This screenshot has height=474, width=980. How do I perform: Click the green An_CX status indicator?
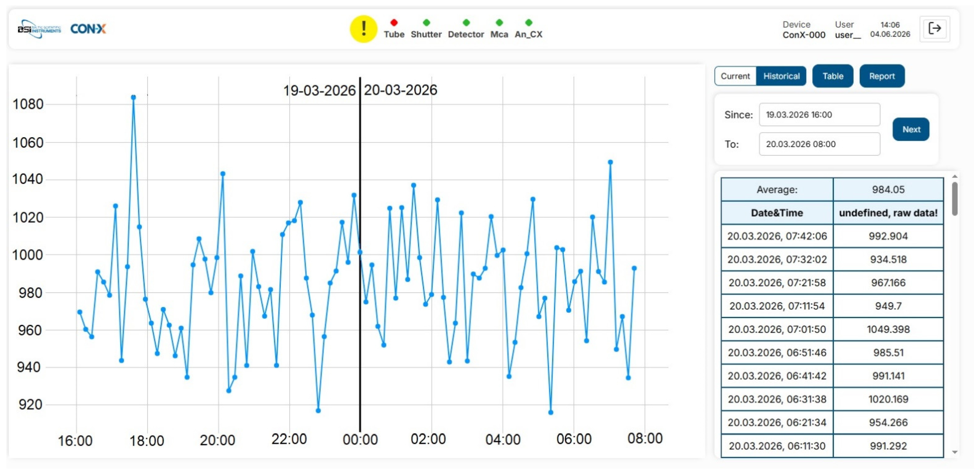pyautogui.click(x=528, y=23)
